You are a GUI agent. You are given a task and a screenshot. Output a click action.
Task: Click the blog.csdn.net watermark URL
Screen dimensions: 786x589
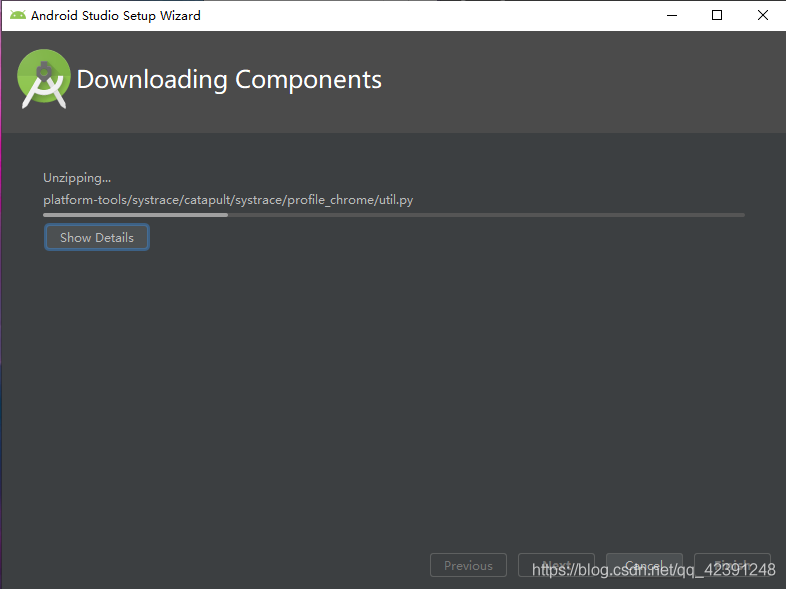653,570
